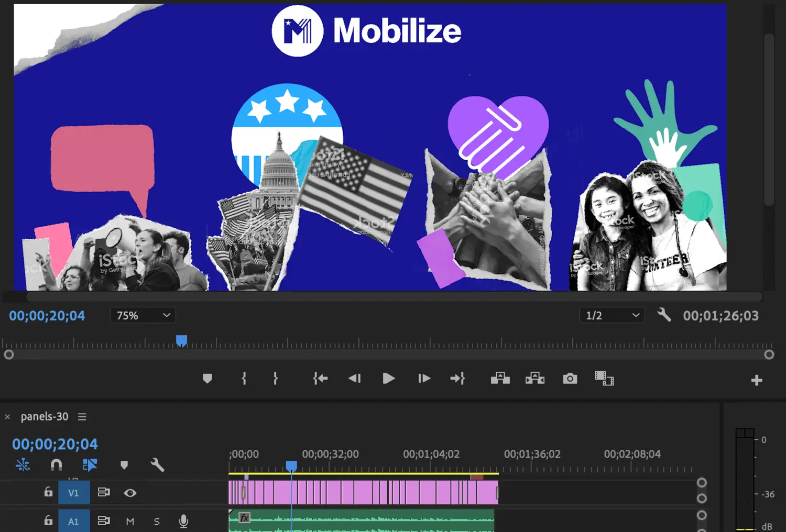Viewport: 786px width, 532px height.
Task: Click the timeline ruler at 00;01;36;02
Action: click(532, 454)
